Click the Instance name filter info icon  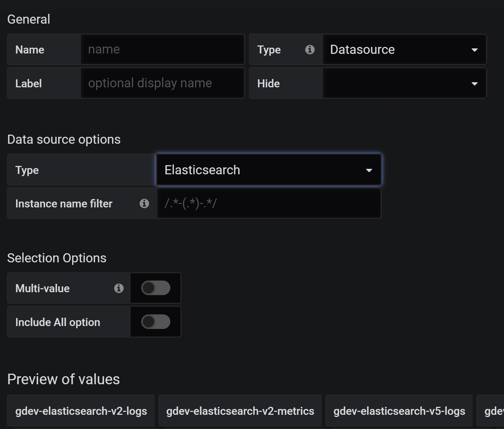(x=144, y=203)
